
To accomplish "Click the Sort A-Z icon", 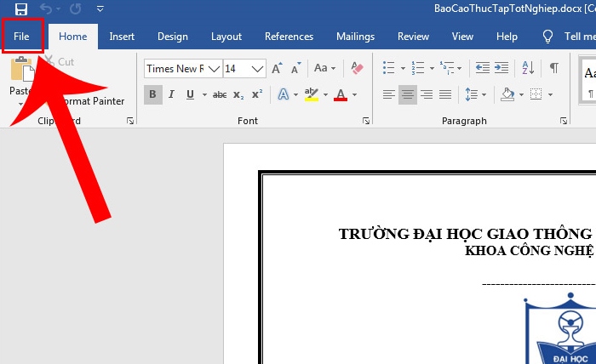I will coord(529,68).
